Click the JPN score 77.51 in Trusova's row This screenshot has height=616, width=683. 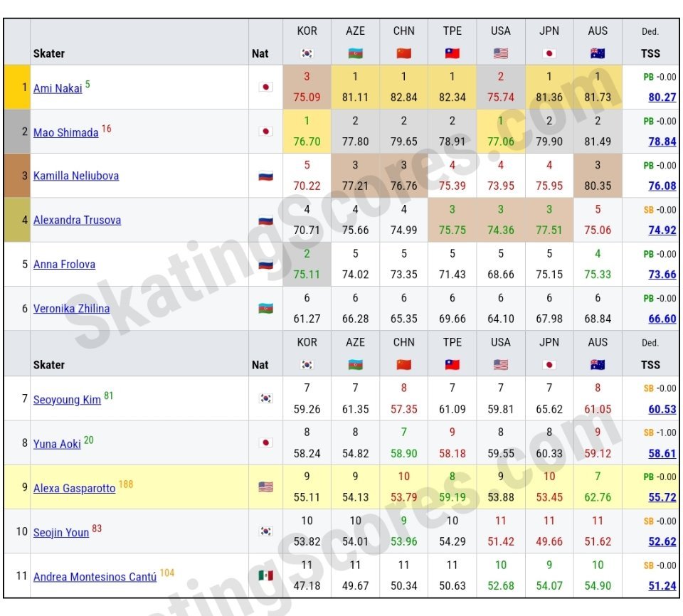549,230
